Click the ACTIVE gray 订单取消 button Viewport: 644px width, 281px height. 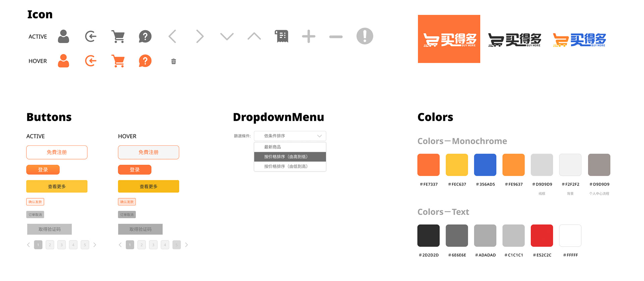pos(35,215)
